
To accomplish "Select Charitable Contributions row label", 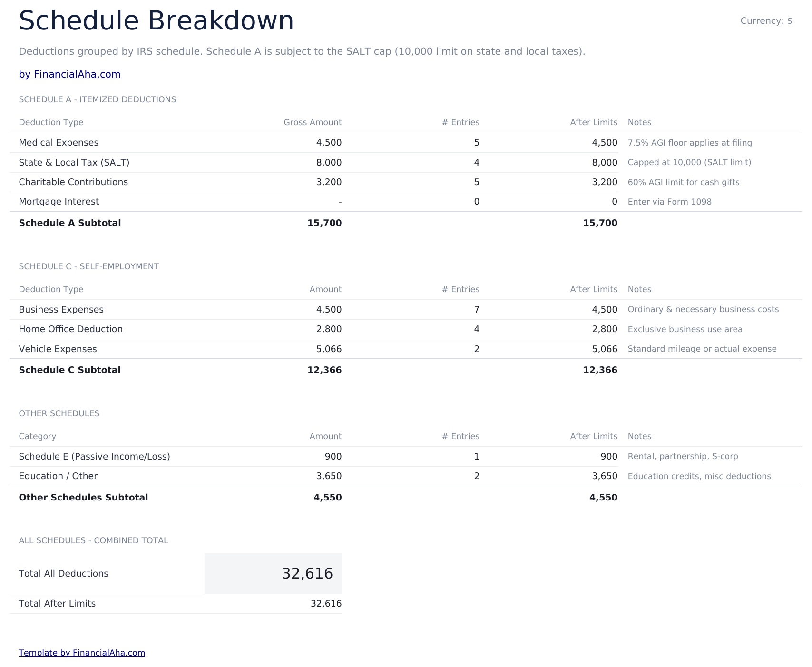I will (73, 182).
